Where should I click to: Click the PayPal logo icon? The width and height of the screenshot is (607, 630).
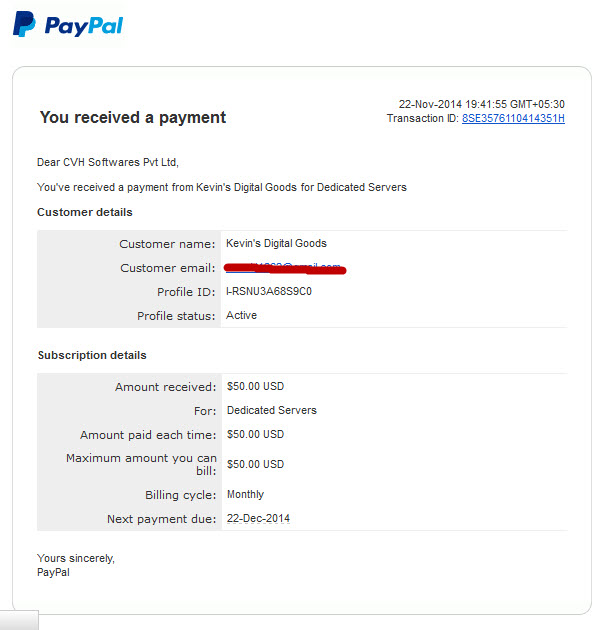[x=24, y=24]
